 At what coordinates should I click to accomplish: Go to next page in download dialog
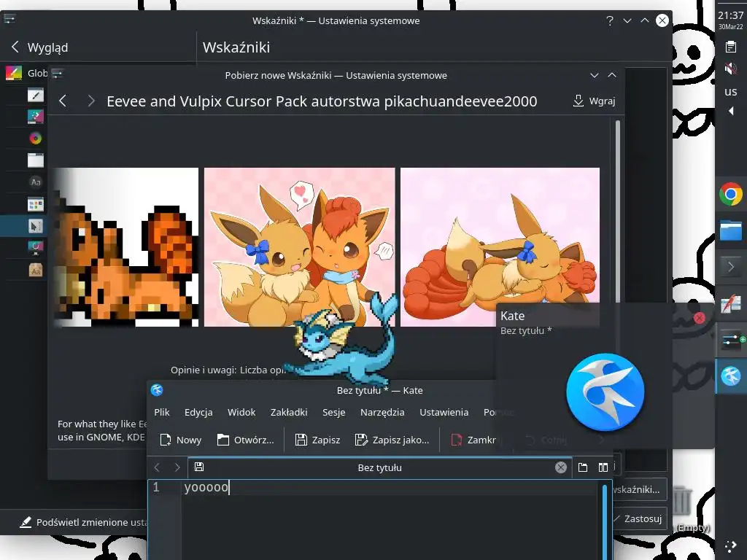tap(91, 101)
